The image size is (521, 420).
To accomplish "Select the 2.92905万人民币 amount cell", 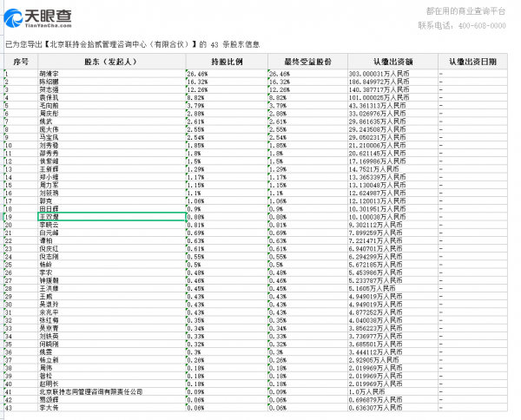I will (392, 360).
